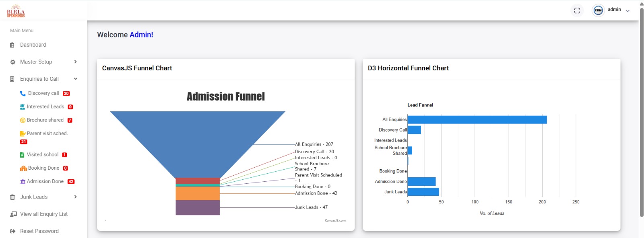Click the Discovery call badge 20
Viewport: 644px width, 238px height.
pyautogui.click(x=66, y=93)
